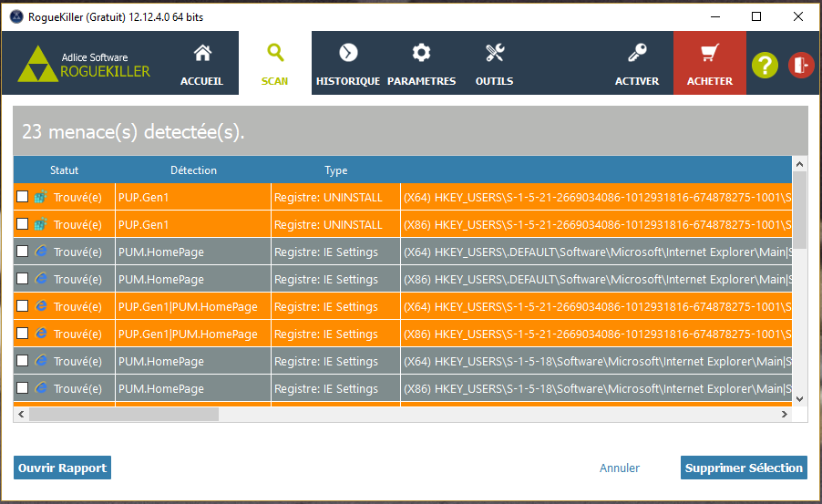Click IE icon in (X64) S-1-5-18 row
Viewport: 822px width, 504px height.
pyautogui.click(x=41, y=360)
